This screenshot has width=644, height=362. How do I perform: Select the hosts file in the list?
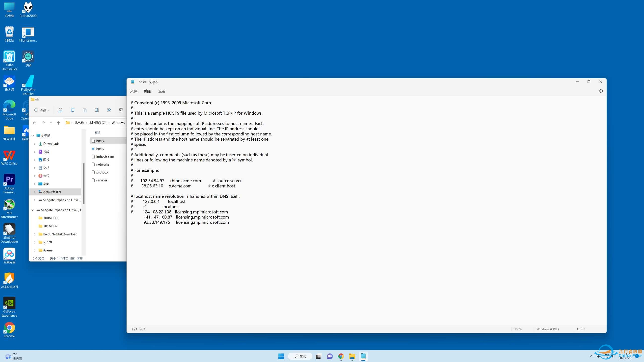coord(100,141)
